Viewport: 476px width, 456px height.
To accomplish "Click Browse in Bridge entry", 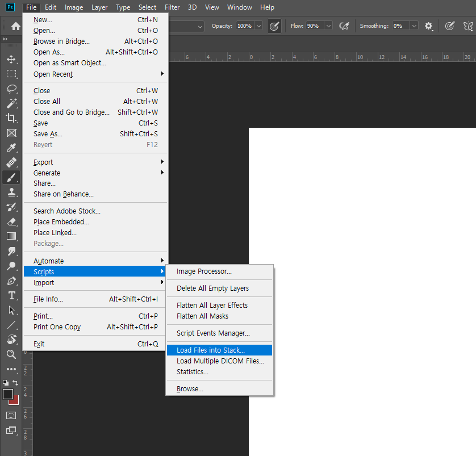I will [95, 41].
